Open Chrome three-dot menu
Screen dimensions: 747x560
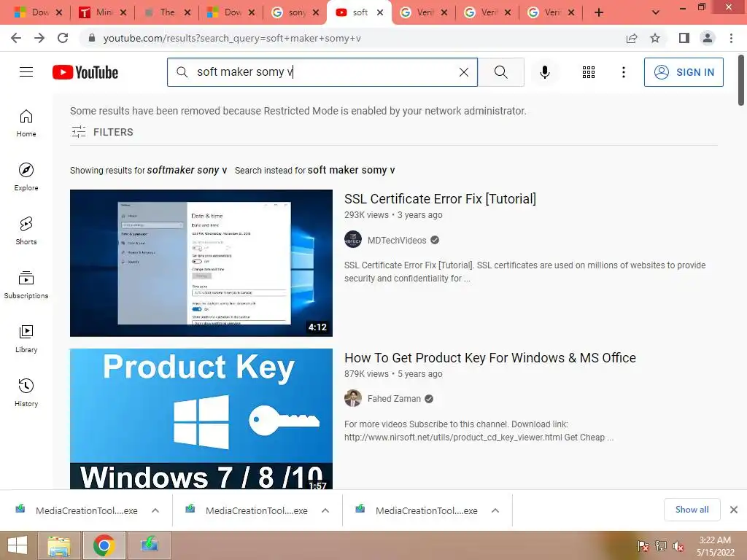pos(731,38)
